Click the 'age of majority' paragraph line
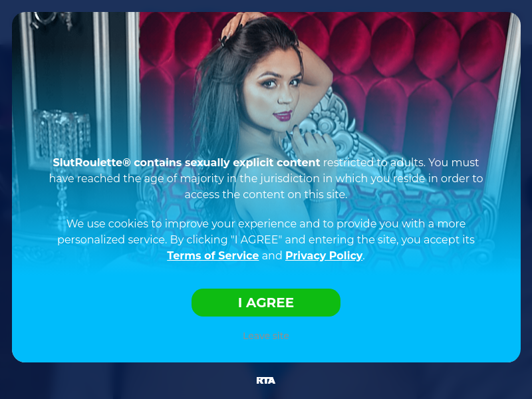This screenshot has height=399, width=532. 265,178
